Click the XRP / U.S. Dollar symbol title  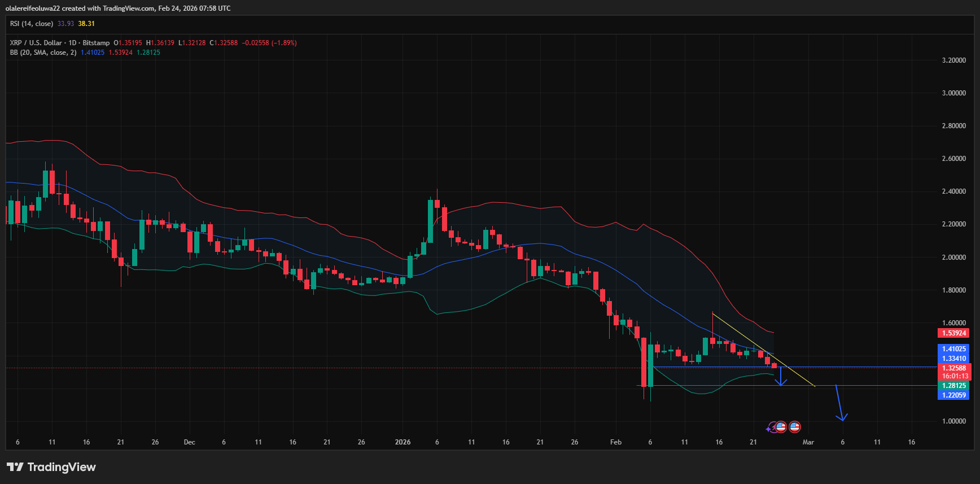(x=59, y=43)
